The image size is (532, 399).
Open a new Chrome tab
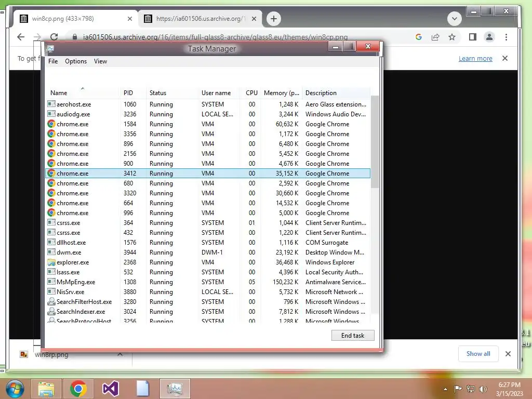tap(274, 19)
